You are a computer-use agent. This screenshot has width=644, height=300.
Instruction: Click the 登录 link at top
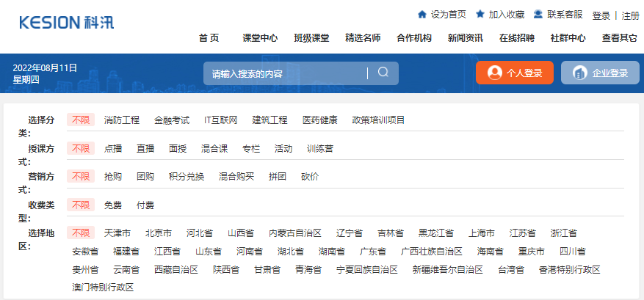(601, 15)
